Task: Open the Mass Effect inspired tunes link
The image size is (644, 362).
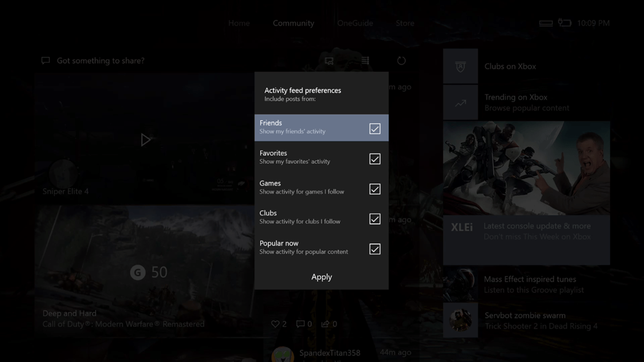Action: [x=534, y=284]
